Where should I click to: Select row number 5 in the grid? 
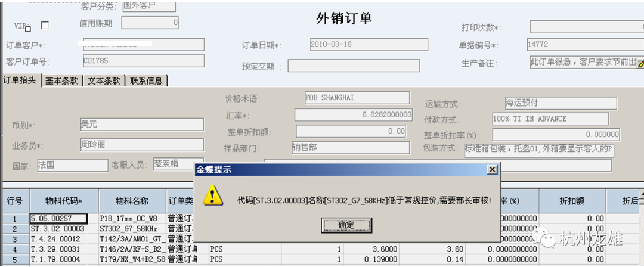[x=15, y=260]
